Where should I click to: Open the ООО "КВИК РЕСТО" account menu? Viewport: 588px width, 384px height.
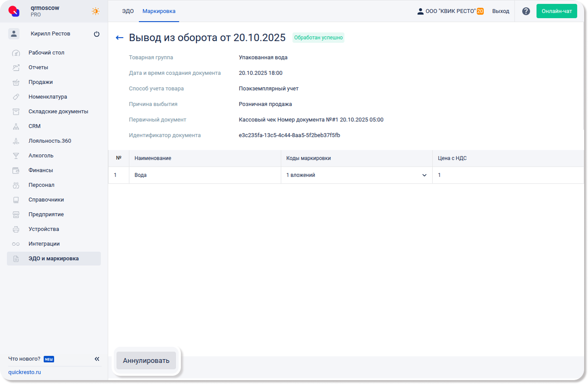click(x=450, y=11)
